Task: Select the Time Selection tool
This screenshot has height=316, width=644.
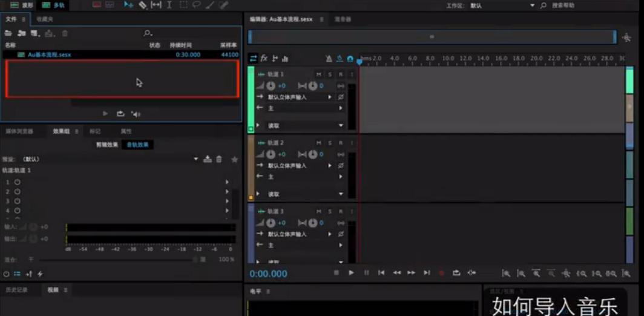Action: (x=169, y=5)
